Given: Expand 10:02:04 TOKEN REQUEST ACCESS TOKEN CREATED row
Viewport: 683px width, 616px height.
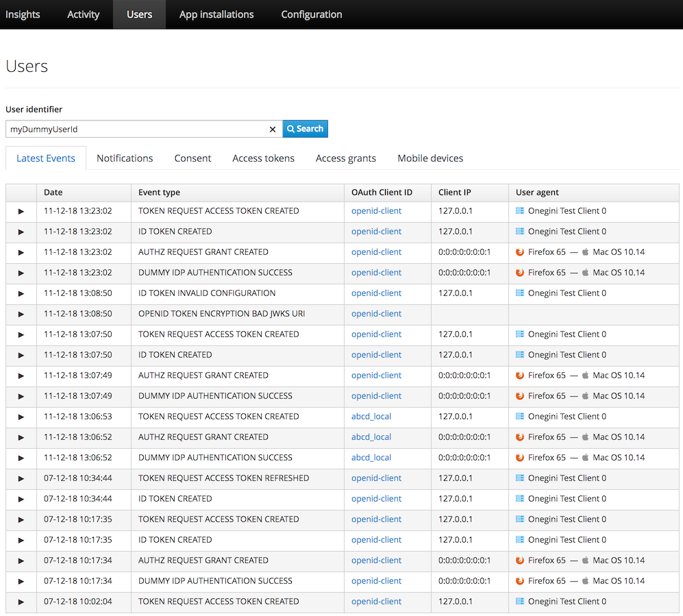Looking at the screenshot, I should click(21, 602).
